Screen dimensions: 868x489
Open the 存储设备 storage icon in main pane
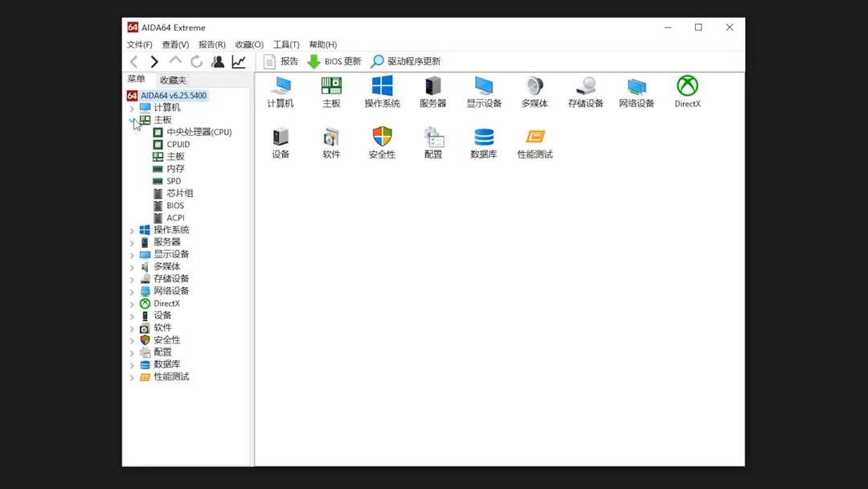point(586,92)
